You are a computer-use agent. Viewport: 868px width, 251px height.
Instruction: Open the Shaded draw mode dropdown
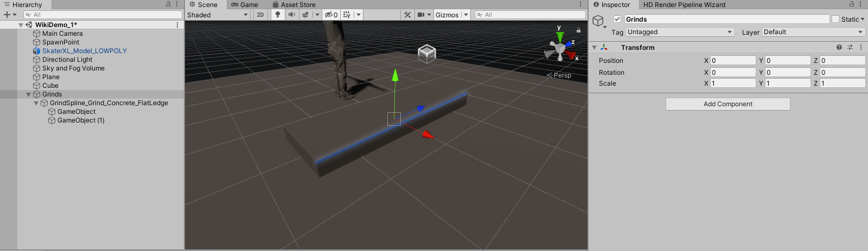coord(218,15)
